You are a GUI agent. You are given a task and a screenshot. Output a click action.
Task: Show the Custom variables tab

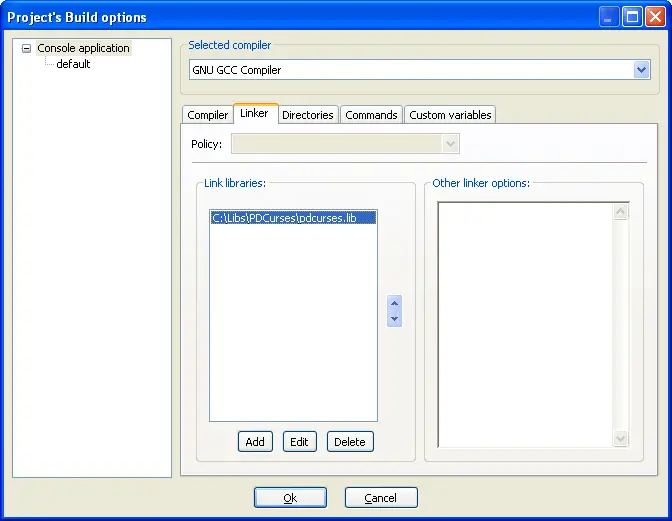coord(450,115)
